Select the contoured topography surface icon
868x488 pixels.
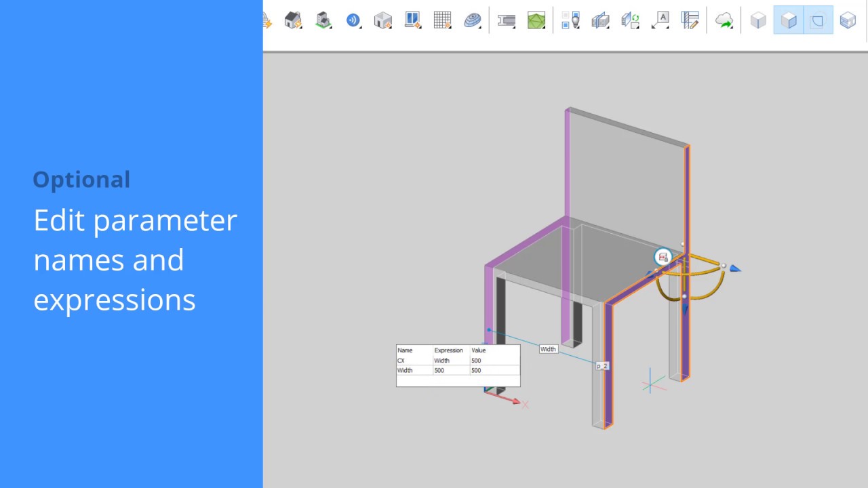[473, 20]
